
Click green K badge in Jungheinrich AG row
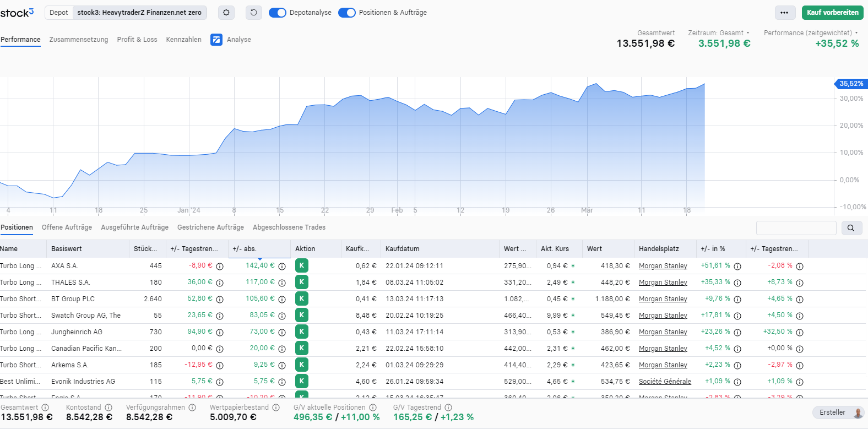point(302,332)
